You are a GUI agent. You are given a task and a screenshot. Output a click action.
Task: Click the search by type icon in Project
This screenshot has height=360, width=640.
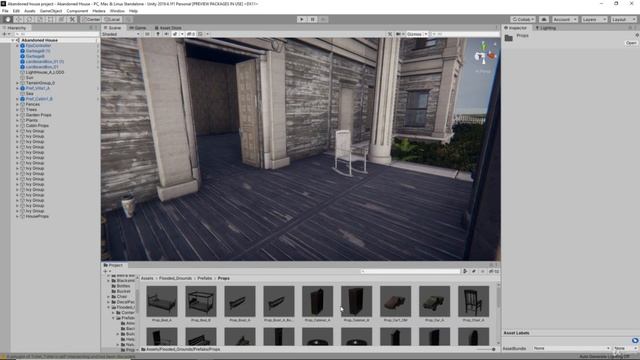[465, 271]
